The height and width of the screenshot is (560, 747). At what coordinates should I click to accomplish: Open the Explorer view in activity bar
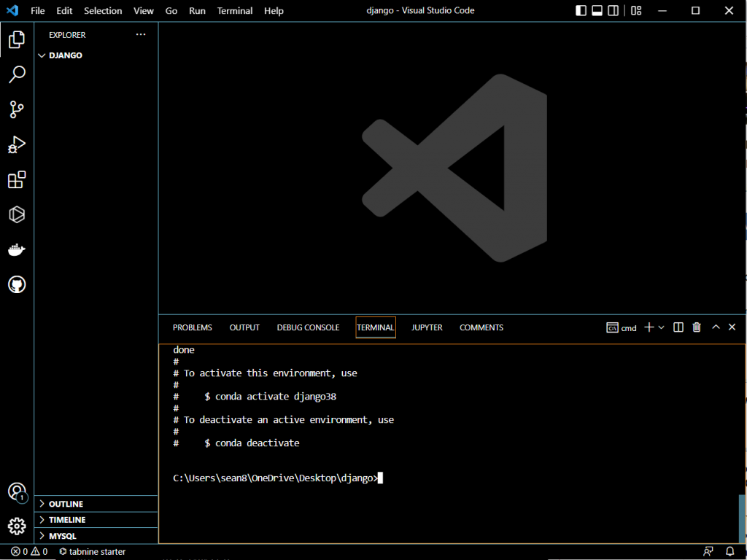[x=17, y=39]
